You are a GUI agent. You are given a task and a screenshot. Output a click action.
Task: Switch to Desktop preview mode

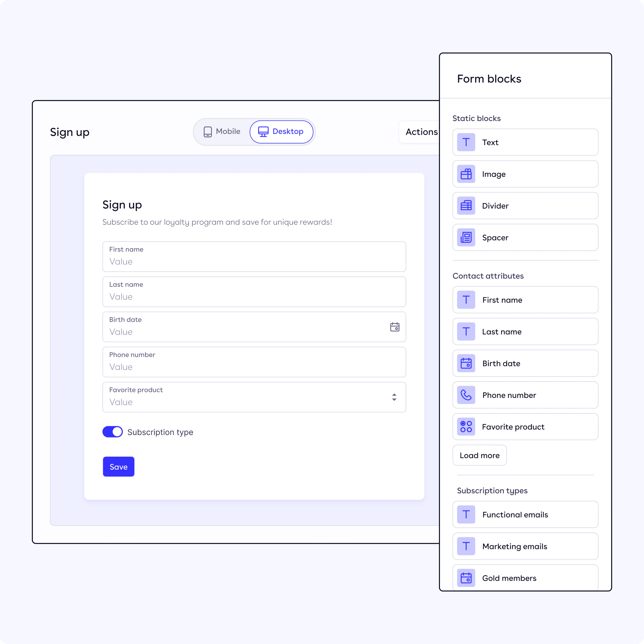(x=281, y=131)
